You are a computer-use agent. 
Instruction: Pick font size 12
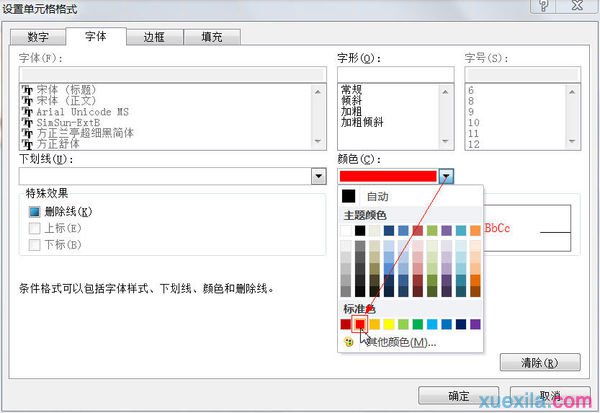(x=474, y=144)
